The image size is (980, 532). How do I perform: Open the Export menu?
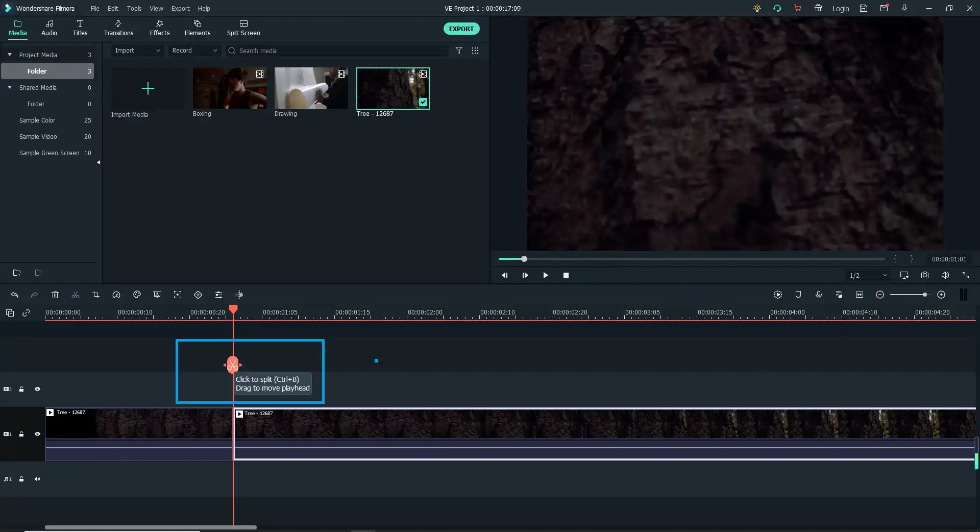click(180, 8)
